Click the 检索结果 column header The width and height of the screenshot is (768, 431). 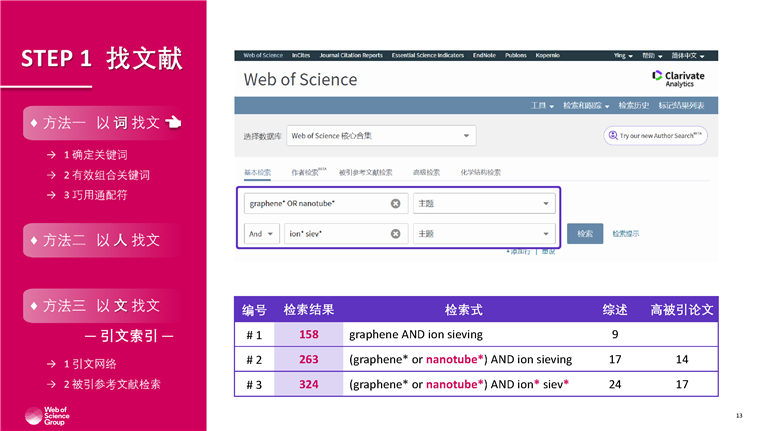click(309, 310)
